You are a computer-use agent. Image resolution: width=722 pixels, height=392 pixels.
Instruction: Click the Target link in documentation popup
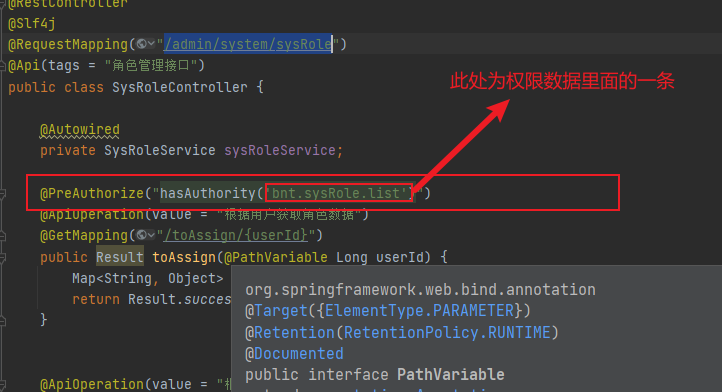point(281,311)
